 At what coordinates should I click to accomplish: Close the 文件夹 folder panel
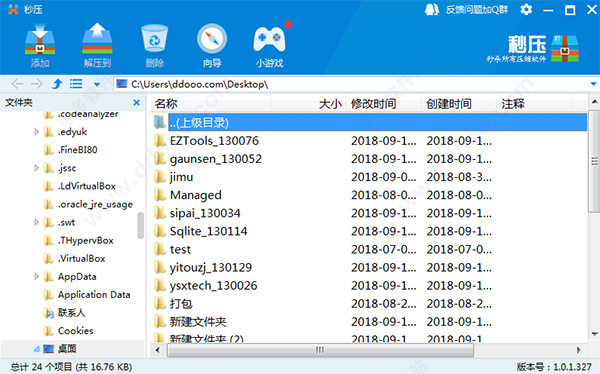(x=137, y=103)
